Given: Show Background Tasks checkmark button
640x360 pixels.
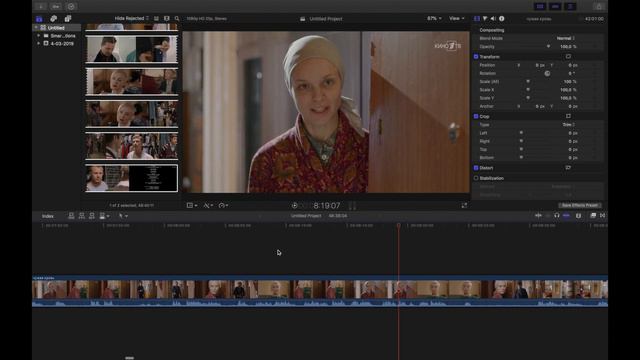Looking at the screenshot, I should point(71,7).
